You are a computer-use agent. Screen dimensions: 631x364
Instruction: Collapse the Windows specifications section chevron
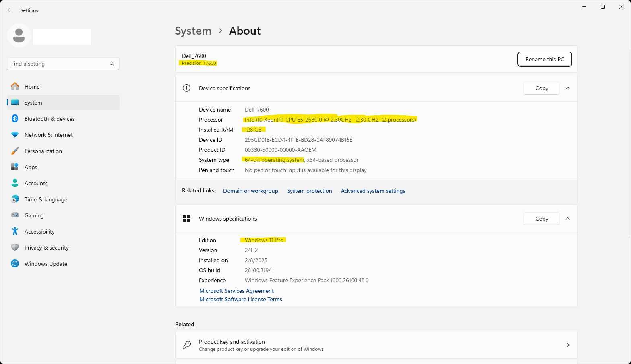(x=568, y=219)
